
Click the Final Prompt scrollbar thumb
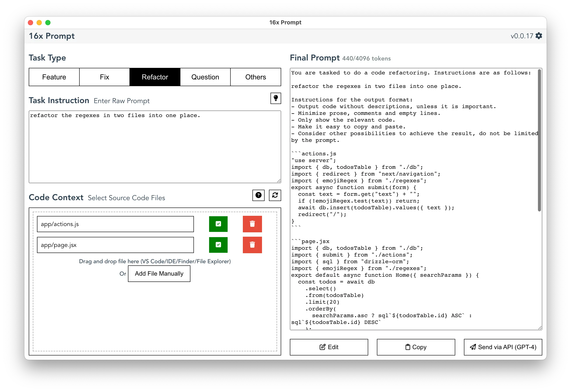[539, 140]
